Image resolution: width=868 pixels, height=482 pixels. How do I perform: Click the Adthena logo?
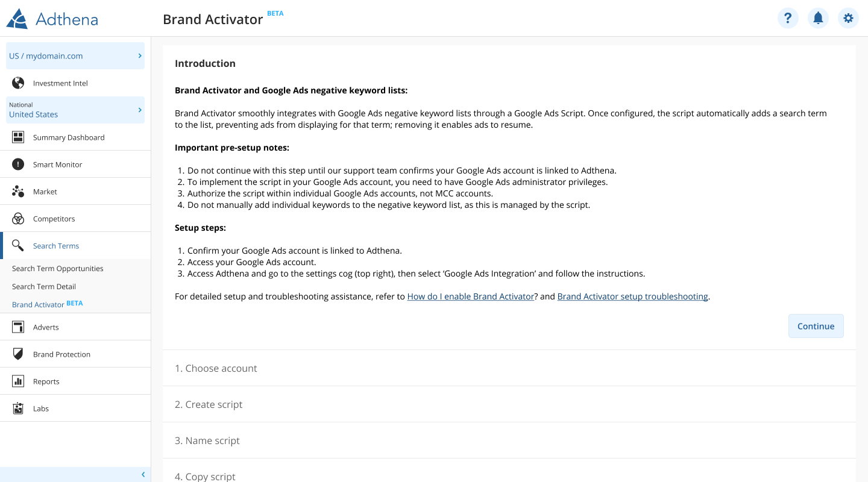[x=52, y=19]
